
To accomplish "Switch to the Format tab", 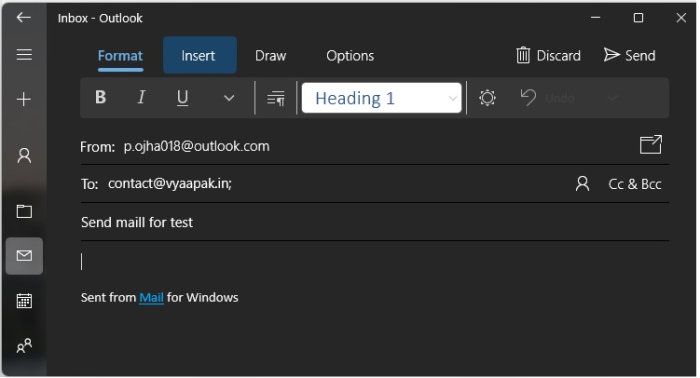I will [x=121, y=56].
